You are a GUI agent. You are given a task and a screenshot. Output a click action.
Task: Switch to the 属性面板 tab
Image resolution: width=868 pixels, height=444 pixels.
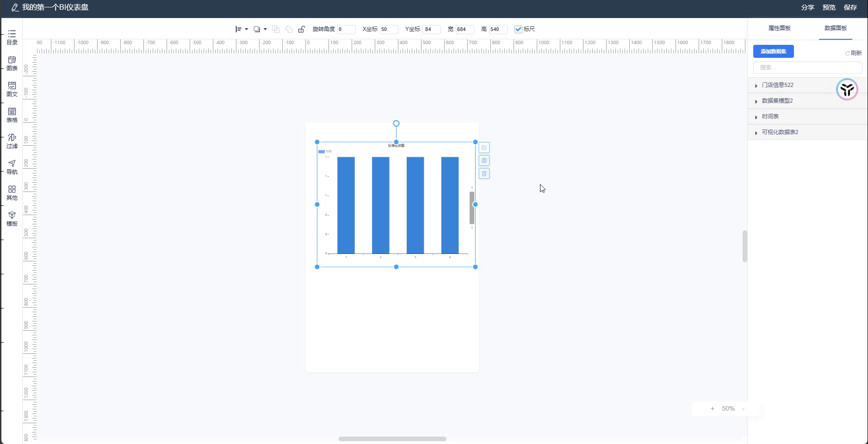tap(779, 28)
